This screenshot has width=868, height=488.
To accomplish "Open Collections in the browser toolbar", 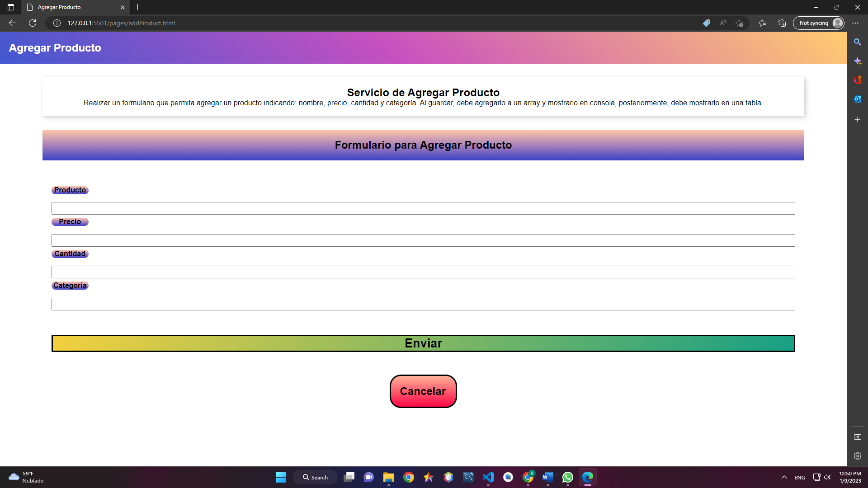I will tap(782, 23).
